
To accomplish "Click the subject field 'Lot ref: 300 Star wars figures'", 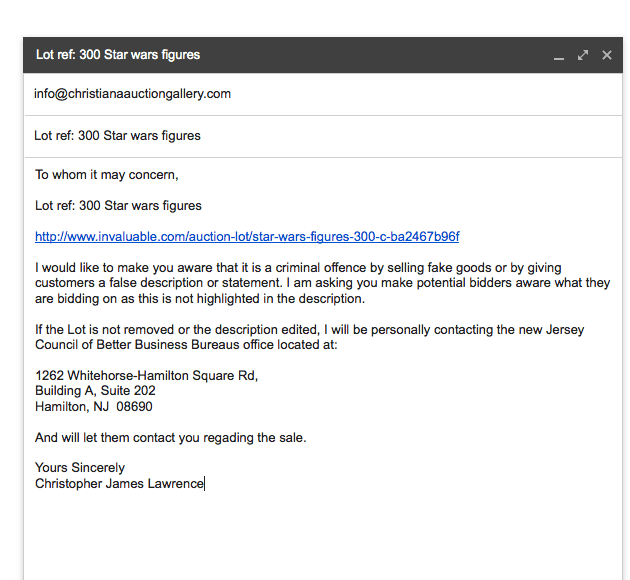I will (323, 136).
